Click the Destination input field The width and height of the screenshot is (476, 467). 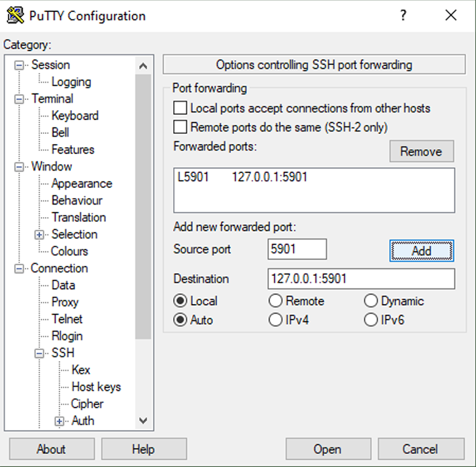[361, 278]
